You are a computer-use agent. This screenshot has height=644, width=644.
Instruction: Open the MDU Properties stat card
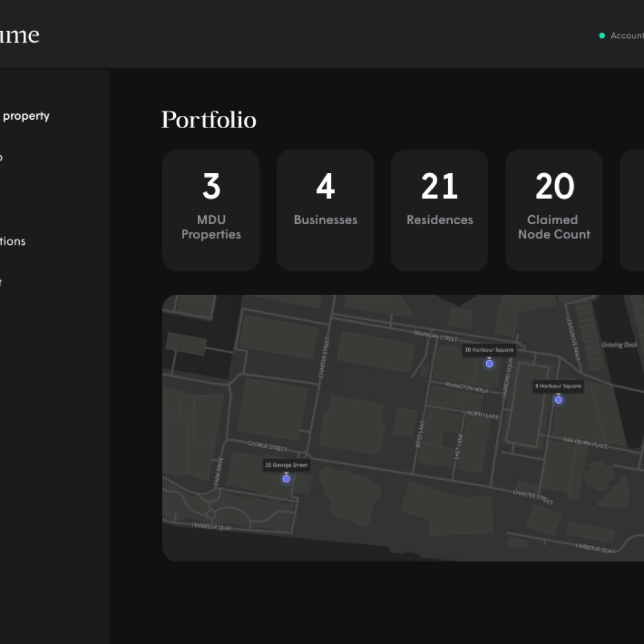(211, 210)
